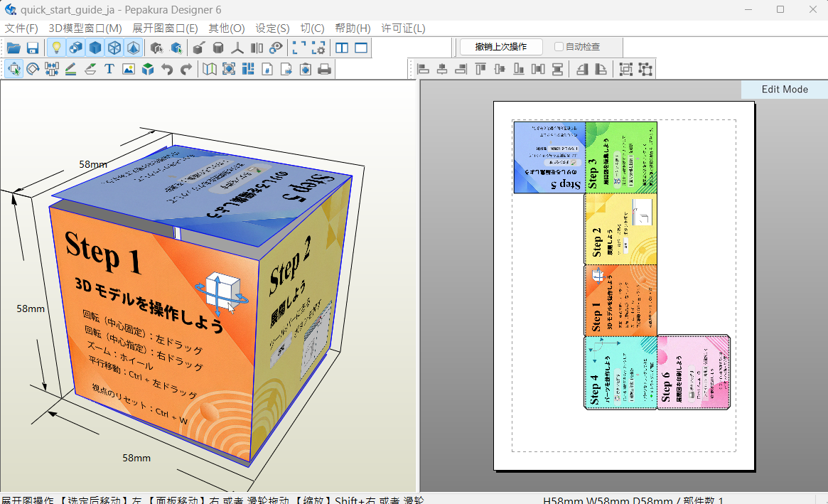Click the Edit Mode label
Screen dimensions: 828x504
tap(785, 90)
